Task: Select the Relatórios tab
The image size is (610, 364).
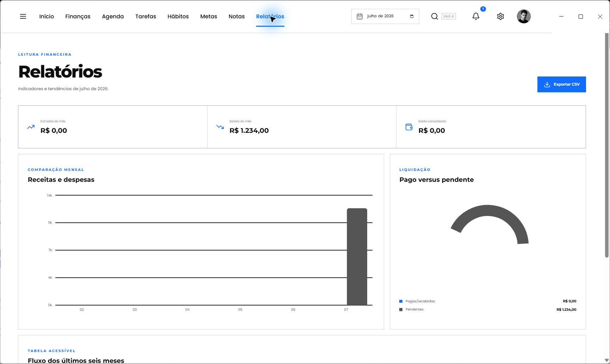Action: click(x=270, y=17)
